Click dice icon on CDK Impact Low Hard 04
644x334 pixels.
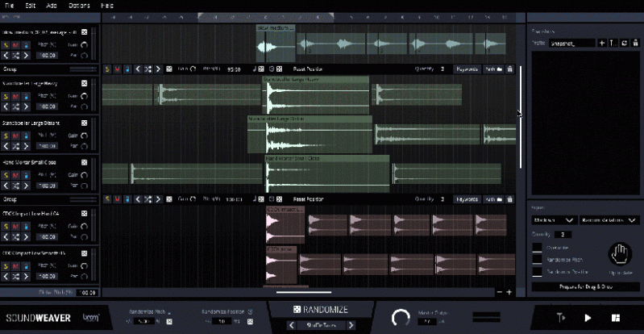84,214
